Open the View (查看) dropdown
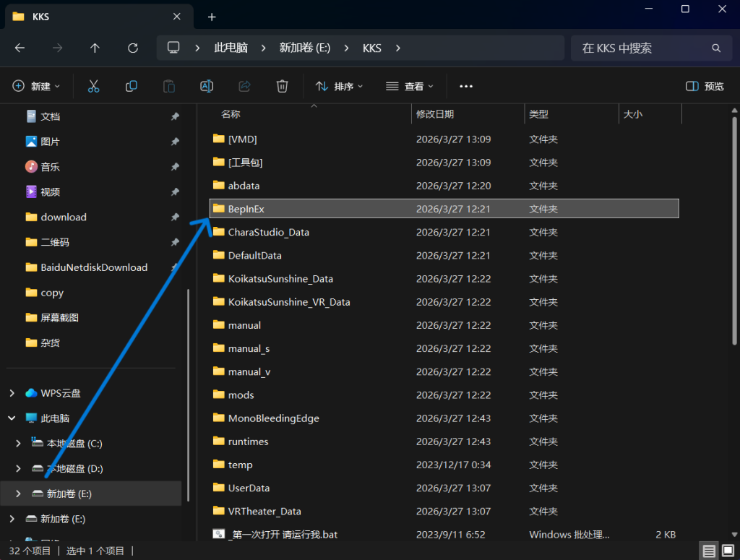Screen dimensions: 740x560 tap(409, 86)
